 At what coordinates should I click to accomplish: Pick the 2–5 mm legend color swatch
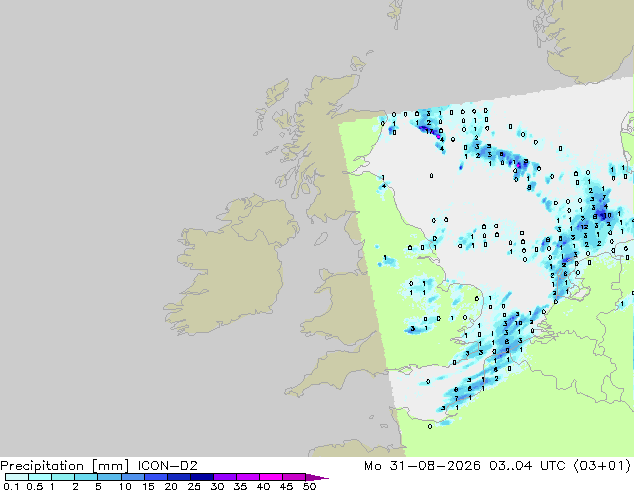point(87,477)
